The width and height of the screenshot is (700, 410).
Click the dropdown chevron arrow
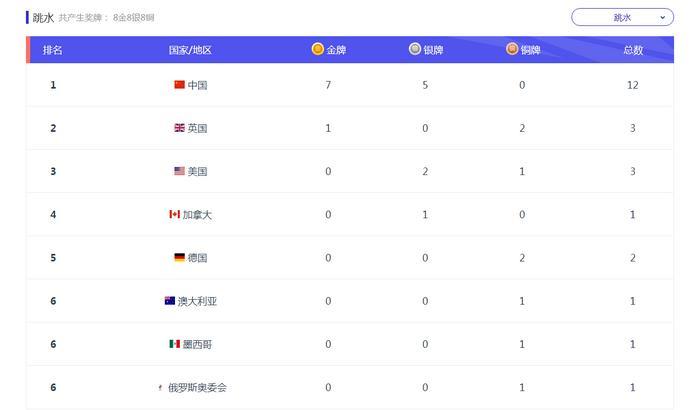(662, 17)
